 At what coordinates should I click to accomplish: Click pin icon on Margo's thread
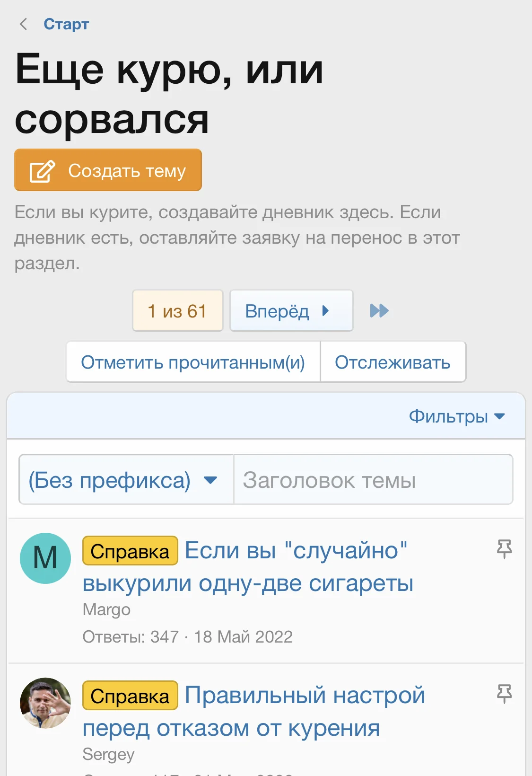[x=504, y=549]
